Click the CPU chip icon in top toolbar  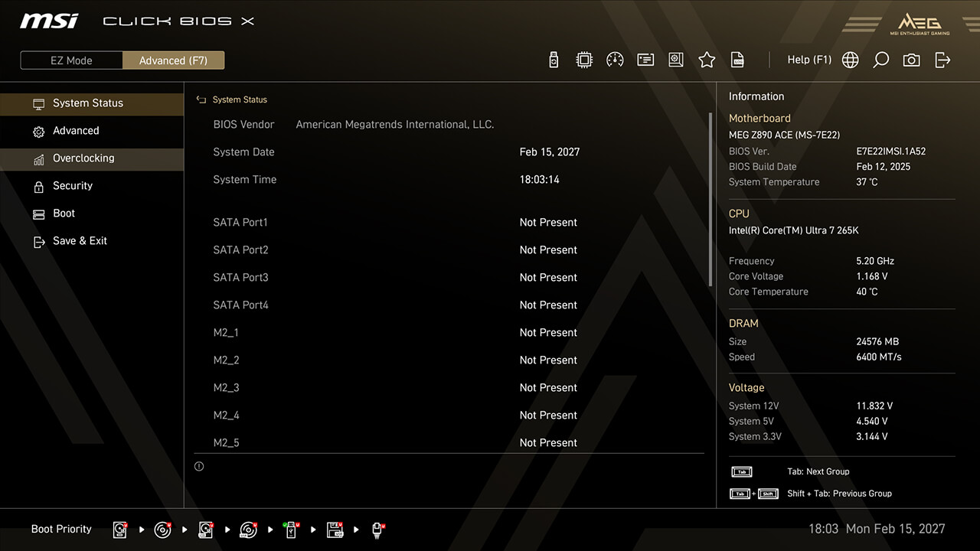[x=584, y=60]
